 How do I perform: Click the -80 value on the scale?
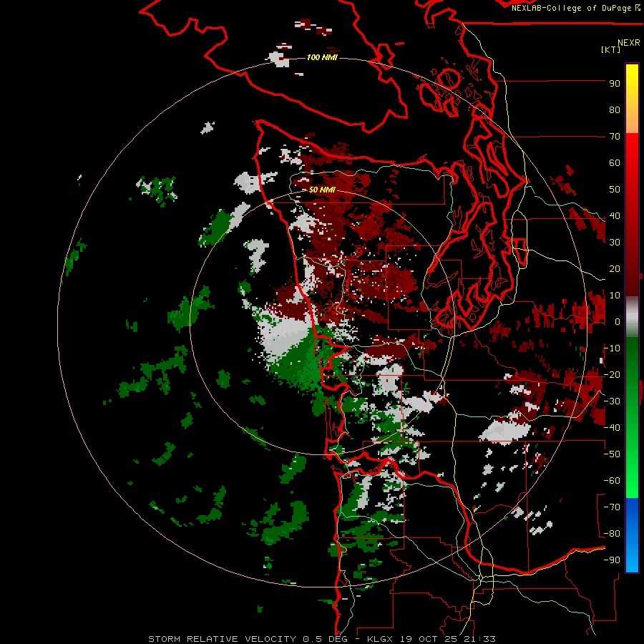point(612,534)
